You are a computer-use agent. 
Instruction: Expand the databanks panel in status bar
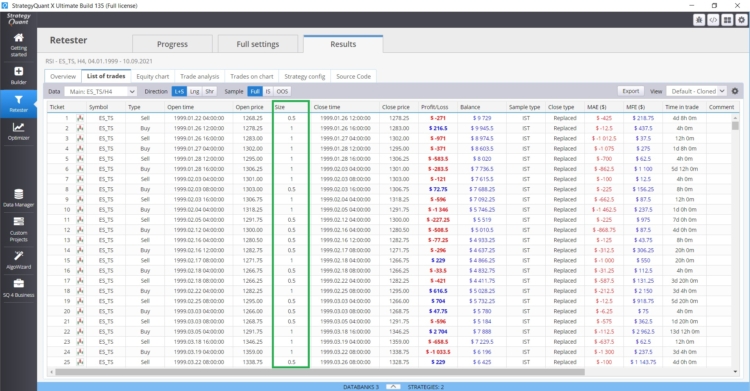[393, 387]
